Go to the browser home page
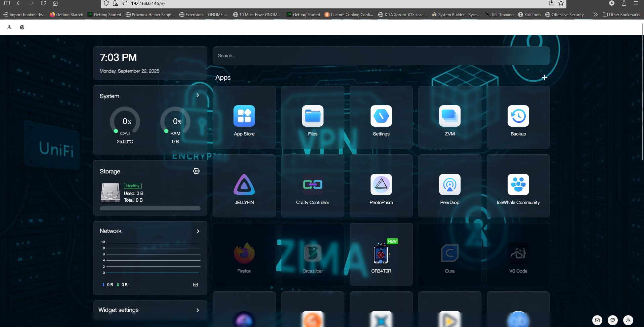The image size is (644, 327). tap(55, 3)
